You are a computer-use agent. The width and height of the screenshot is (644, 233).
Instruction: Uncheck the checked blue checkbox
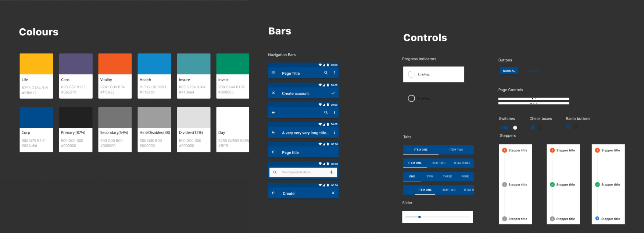[533, 128]
